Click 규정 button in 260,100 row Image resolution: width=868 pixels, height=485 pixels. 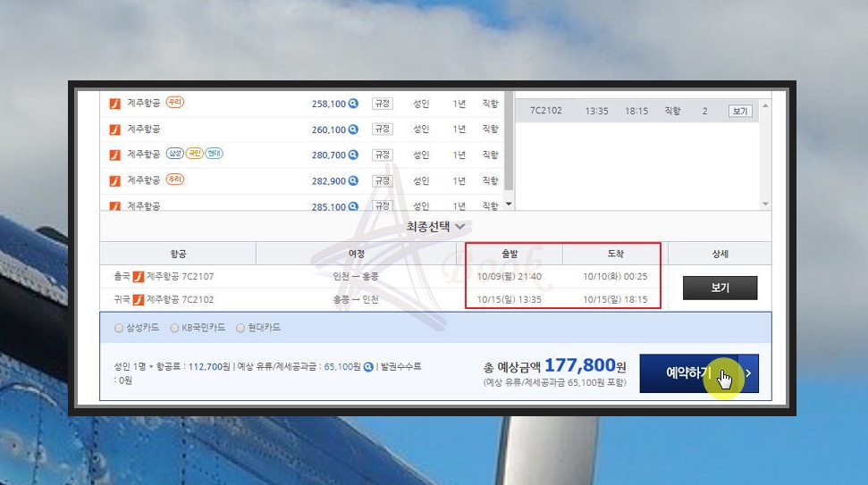(382, 130)
